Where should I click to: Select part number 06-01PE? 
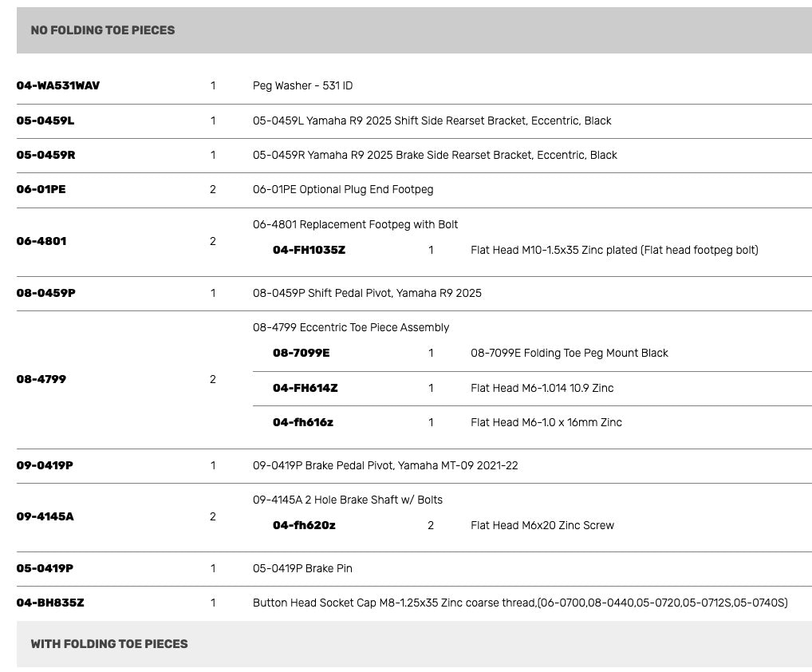coord(41,189)
